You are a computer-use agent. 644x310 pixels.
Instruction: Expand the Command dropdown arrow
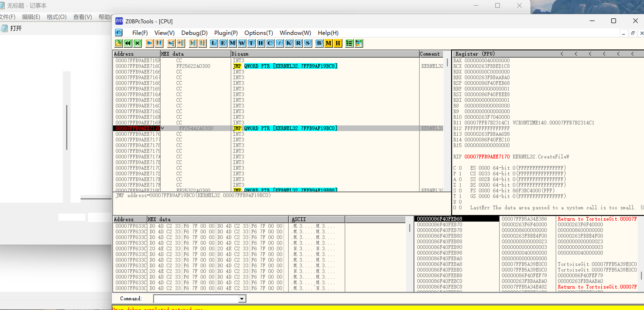coord(242,298)
